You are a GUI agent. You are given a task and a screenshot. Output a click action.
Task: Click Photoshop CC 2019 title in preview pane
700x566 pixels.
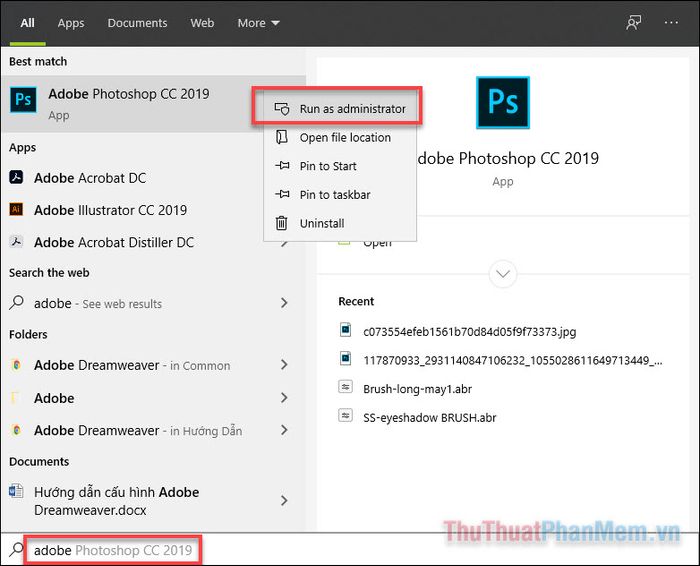[x=508, y=158]
